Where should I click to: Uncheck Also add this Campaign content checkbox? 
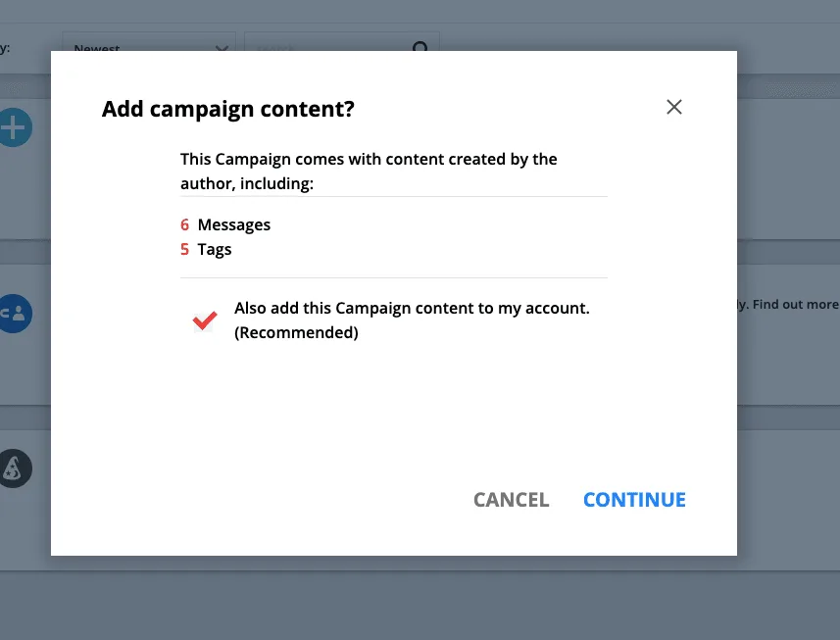pos(205,320)
